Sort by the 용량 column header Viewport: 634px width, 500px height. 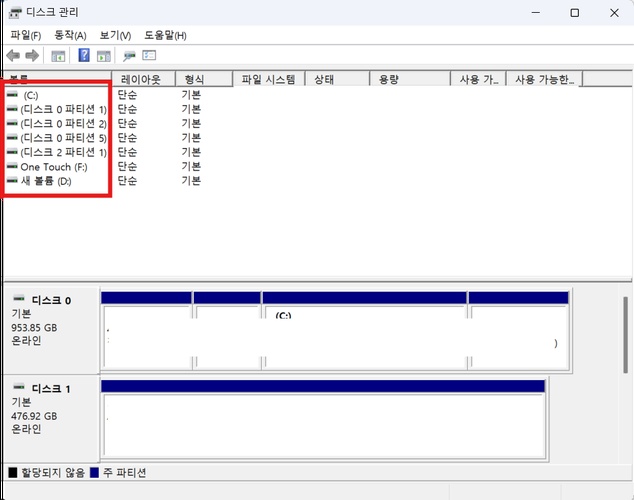click(x=410, y=79)
